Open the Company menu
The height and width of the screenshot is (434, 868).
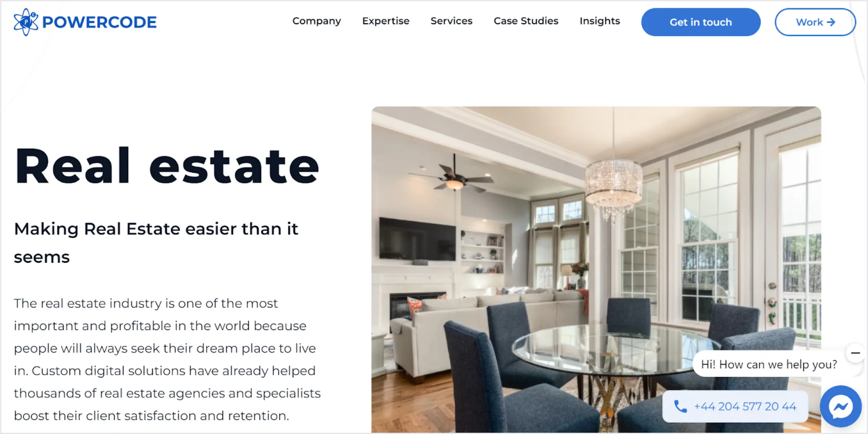pyautogui.click(x=317, y=21)
